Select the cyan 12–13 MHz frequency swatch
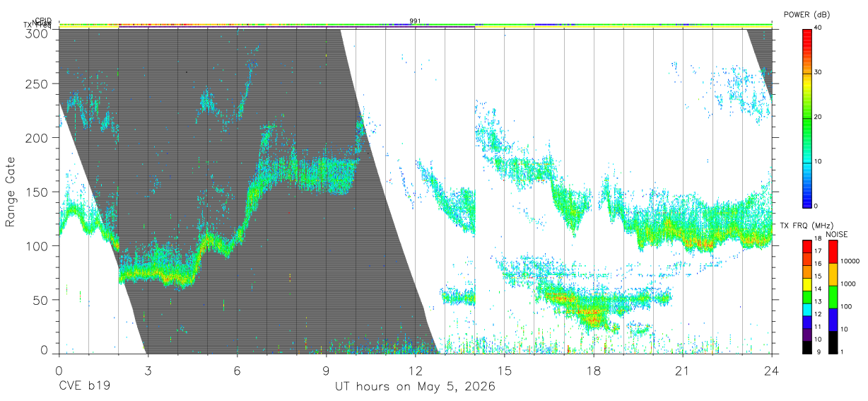Image resolution: width=868 pixels, height=401 pixels. [807, 310]
